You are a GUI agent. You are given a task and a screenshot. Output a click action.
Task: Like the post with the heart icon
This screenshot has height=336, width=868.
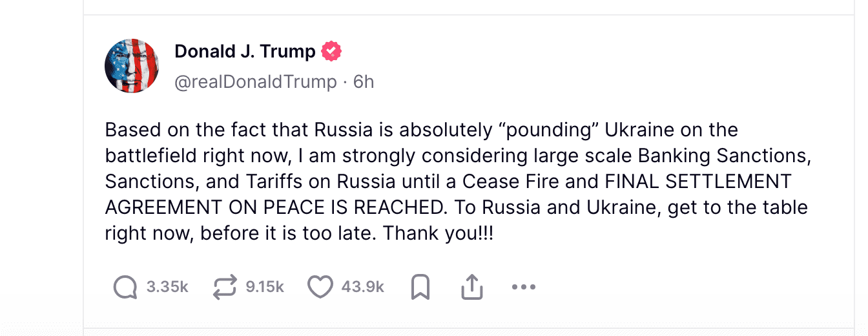[320, 287]
